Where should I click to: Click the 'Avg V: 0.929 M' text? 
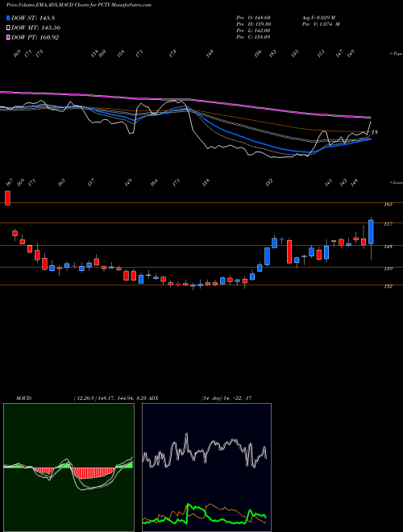click(318, 18)
